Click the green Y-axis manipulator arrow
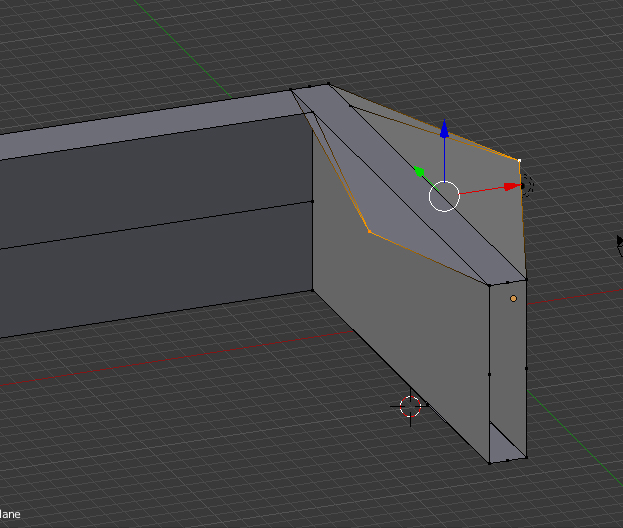 419,171
